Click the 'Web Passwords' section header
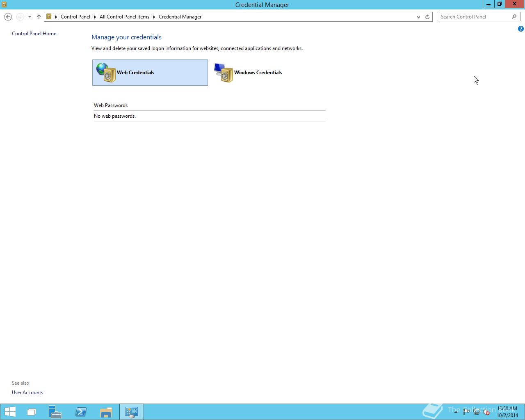The height and width of the screenshot is (420, 525). (x=111, y=105)
